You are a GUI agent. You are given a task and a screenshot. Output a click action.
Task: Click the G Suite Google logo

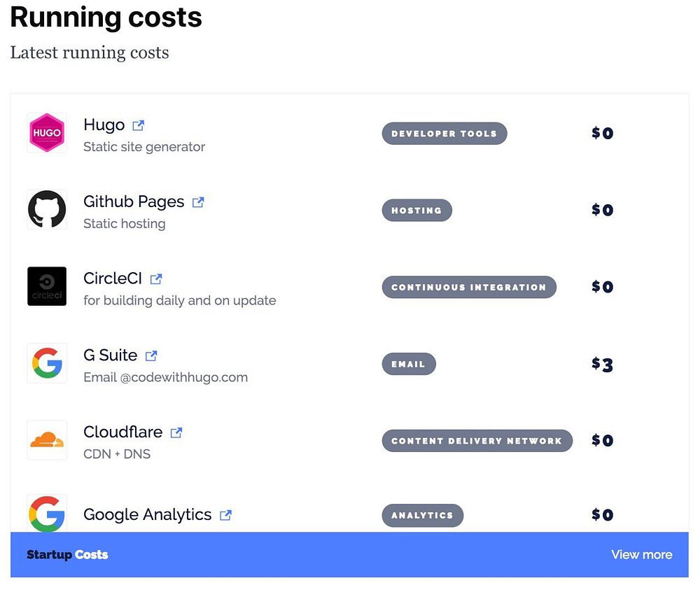[x=47, y=362]
